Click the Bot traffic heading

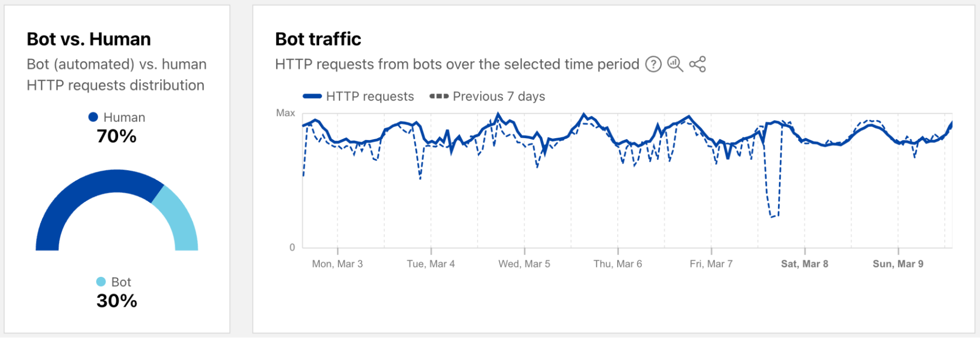click(318, 39)
